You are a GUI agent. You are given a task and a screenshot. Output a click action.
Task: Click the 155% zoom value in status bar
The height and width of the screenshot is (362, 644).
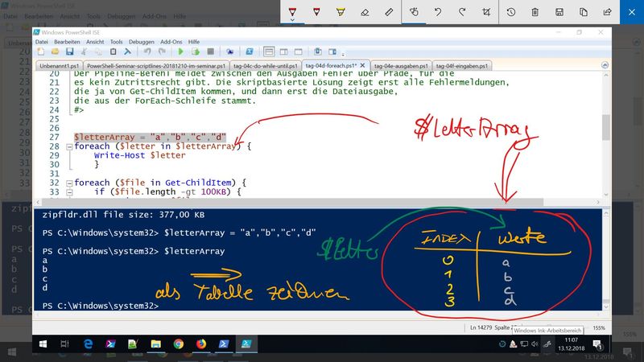coord(599,328)
